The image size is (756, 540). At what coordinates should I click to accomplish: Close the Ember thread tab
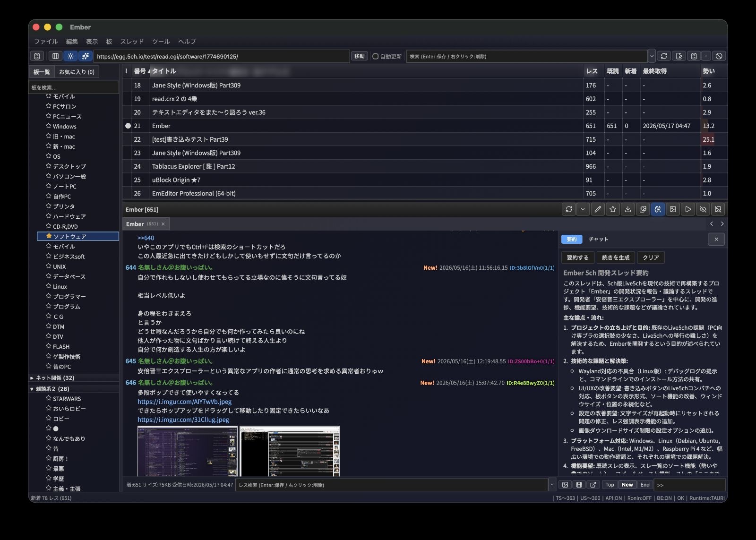tap(163, 224)
